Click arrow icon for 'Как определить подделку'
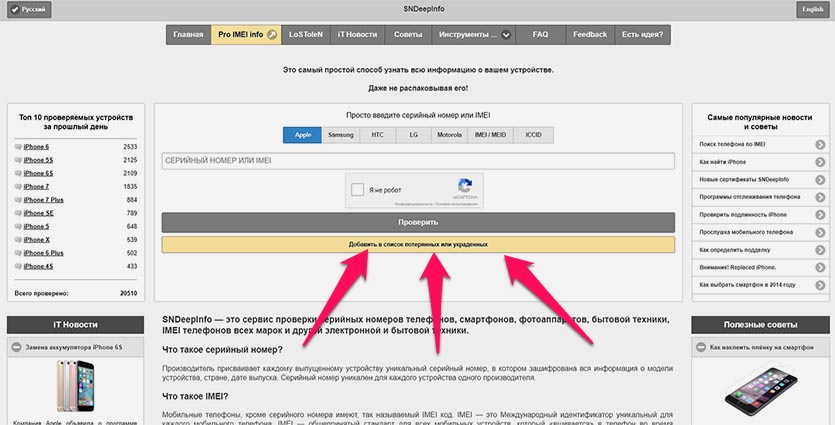This screenshot has height=425, width=835. coord(820,250)
